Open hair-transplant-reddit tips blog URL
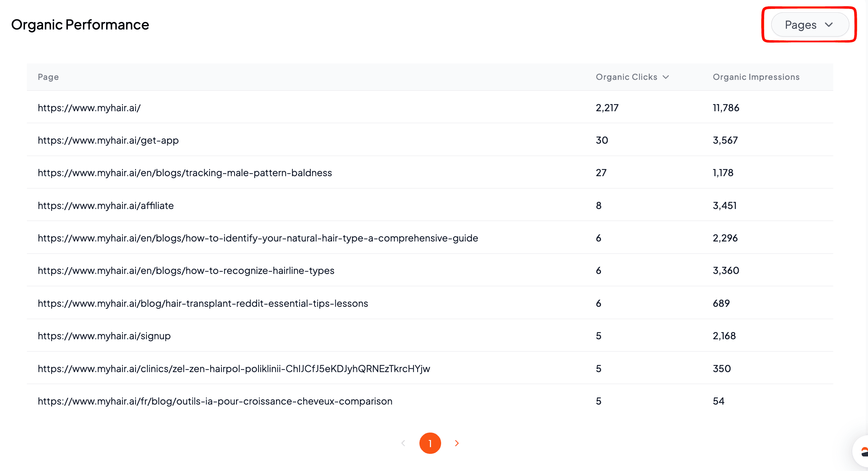868x471 pixels. (203, 303)
